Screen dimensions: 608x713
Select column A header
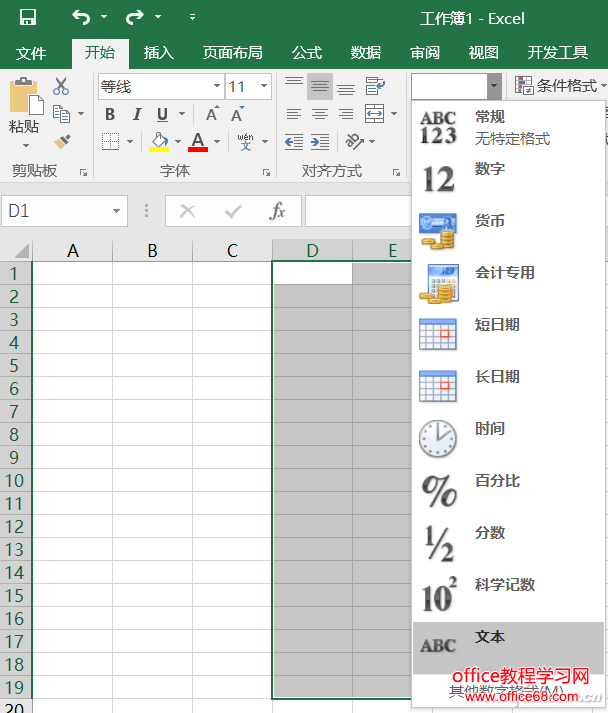click(x=72, y=251)
